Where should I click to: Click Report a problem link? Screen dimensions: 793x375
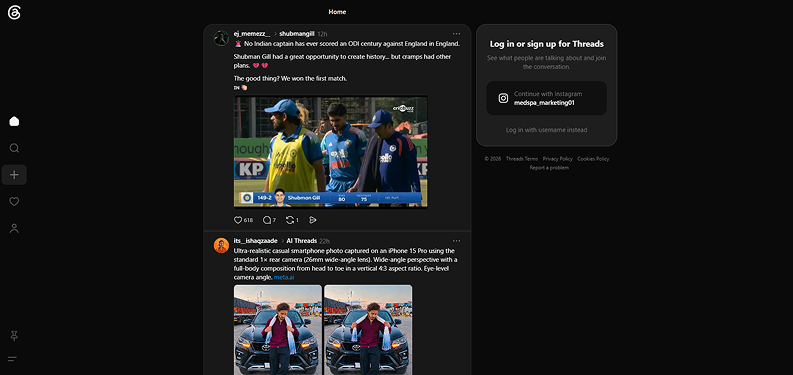(x=549, y=168)
